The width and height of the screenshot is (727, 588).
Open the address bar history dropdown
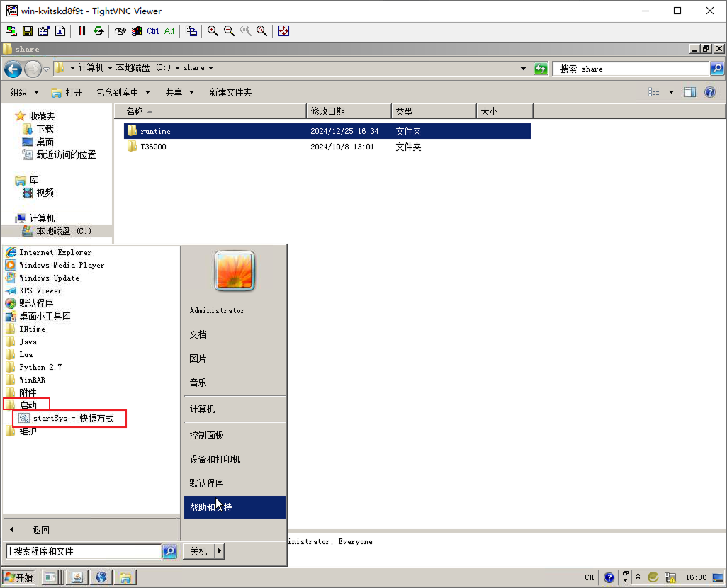(523, 69)
